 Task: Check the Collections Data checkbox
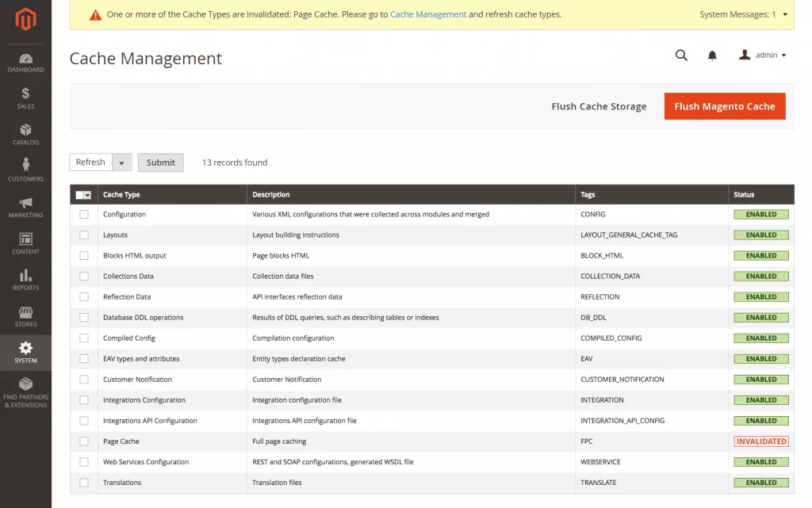pyautogui.click(x=84, y=277)
